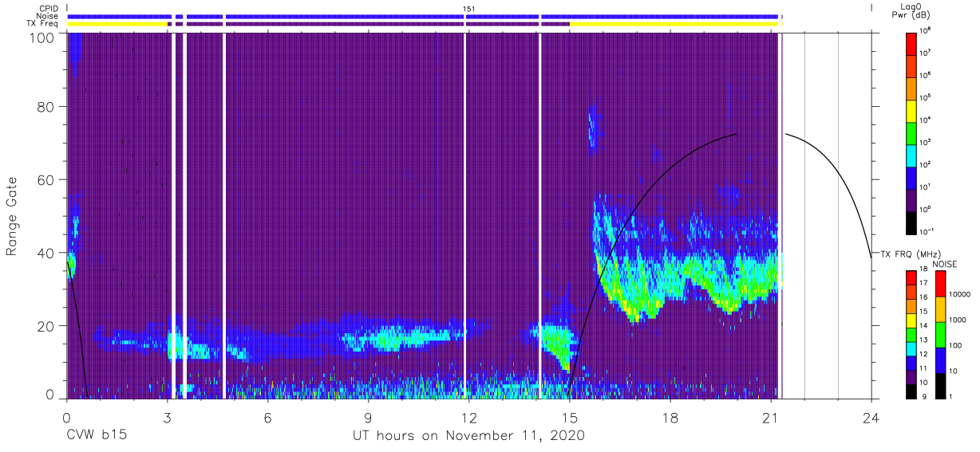Image resolution: width=980 pixels, height=452 pixels.
Task: Click the 21 tick on UT hours axis
Action: 771,417
